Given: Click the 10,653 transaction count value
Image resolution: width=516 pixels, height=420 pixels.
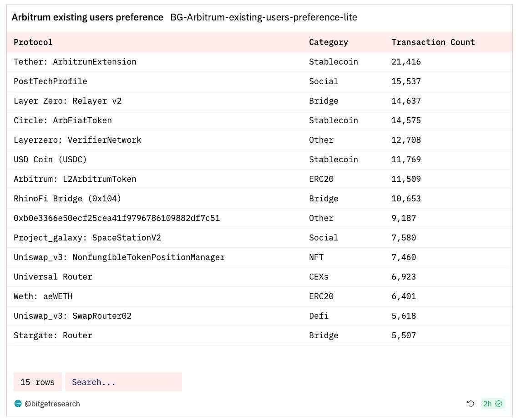Looking at the screenshot, I should click(x=406, y=199).
